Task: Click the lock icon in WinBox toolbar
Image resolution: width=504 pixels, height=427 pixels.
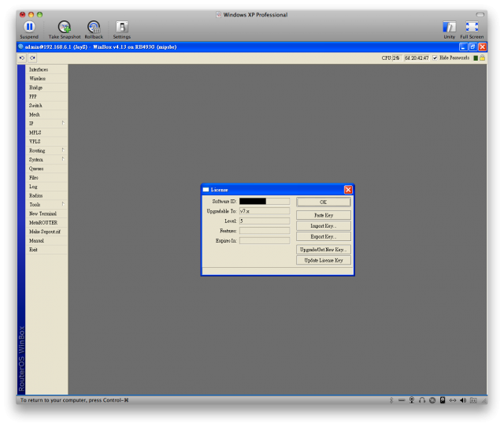Action: (482, 58)
